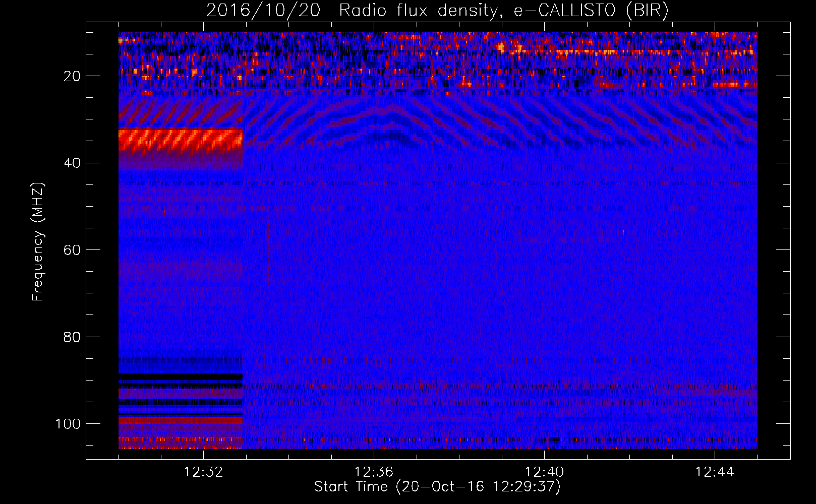Click the red horizontal band near 100 MHz

click(x=181, y=420)
